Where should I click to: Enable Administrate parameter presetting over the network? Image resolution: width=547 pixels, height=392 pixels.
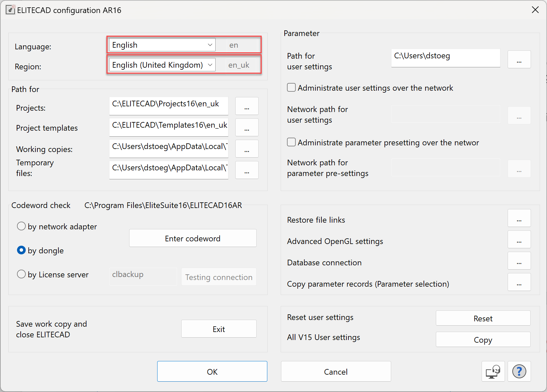tap(291, 142)
